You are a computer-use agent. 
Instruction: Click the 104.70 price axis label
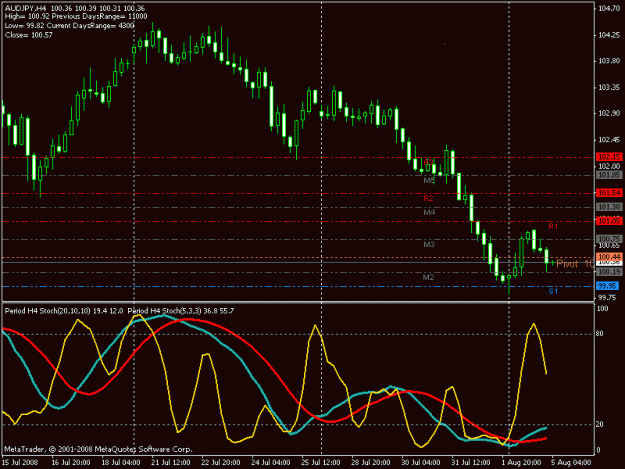tap(609, 8)
